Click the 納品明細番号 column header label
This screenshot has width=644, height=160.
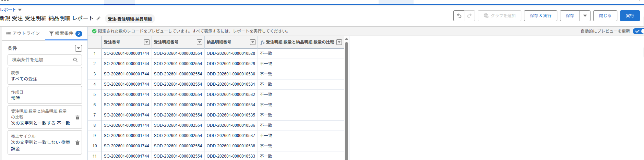[x=219, y=42]
